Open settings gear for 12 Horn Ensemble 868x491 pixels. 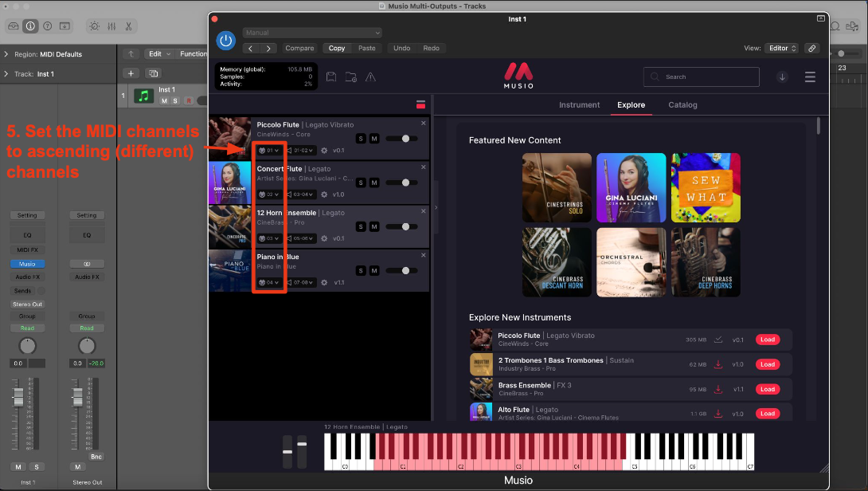point(324,238)
